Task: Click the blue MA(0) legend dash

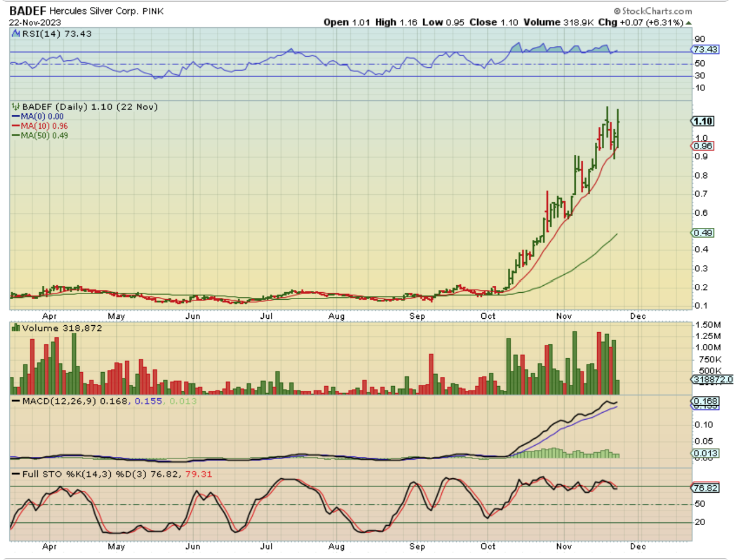Action: tap(16, 117)
